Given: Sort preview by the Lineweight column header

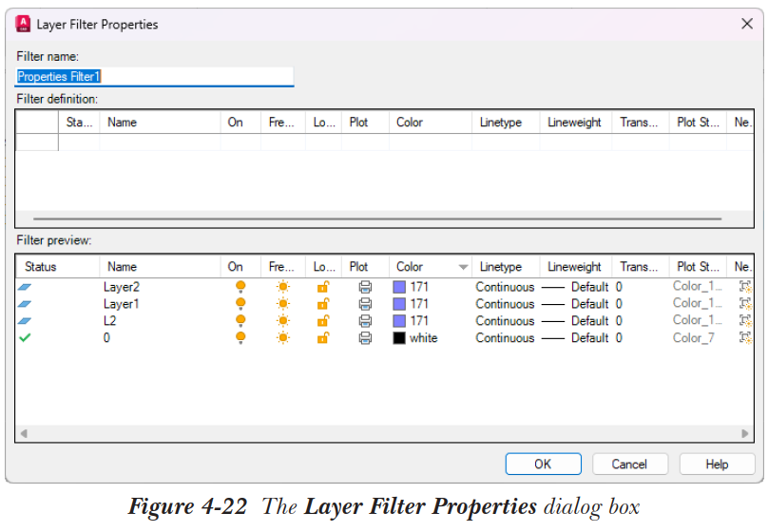Looking at the screenshot, I should pyautogui.click(x=574, y=267).
